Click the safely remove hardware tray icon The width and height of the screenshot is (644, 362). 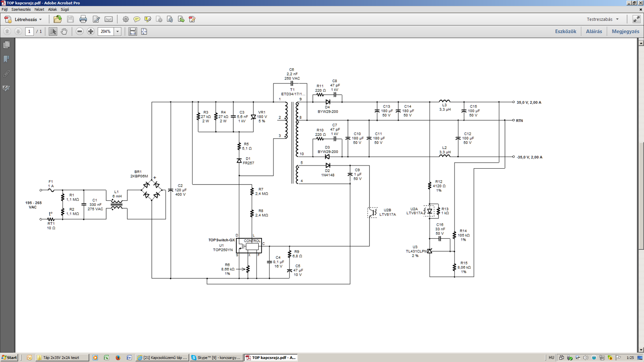[x=570, y=358]
